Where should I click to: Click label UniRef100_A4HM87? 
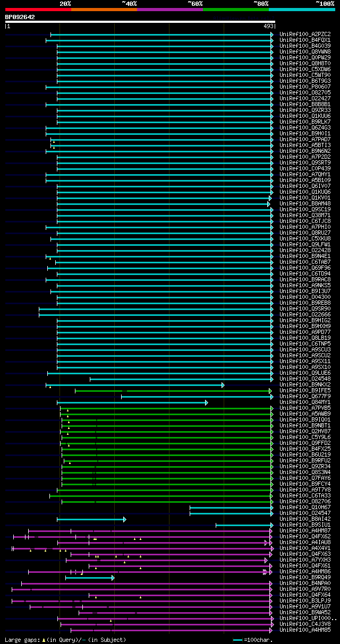[305, 530]
